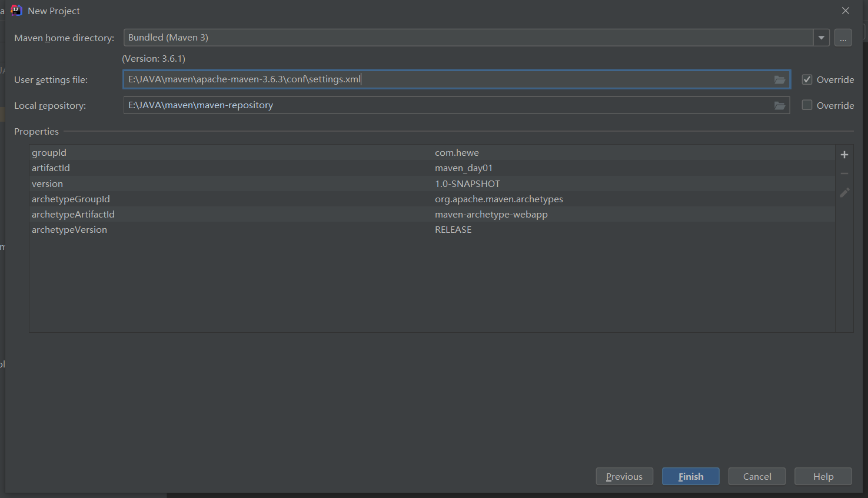Focus the Local repository path field
Screen dimensions: 868x498
pyautogui.click(x=457, y=105)
